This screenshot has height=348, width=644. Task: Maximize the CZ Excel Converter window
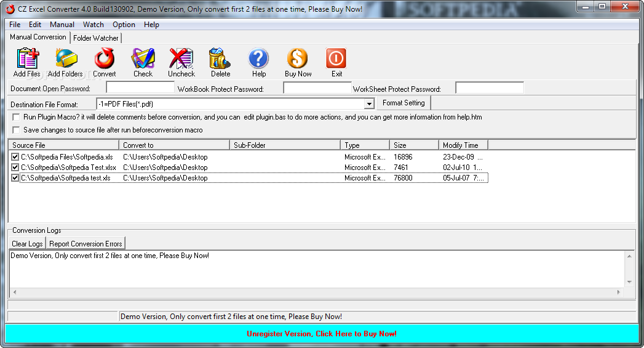coord(602,7)
